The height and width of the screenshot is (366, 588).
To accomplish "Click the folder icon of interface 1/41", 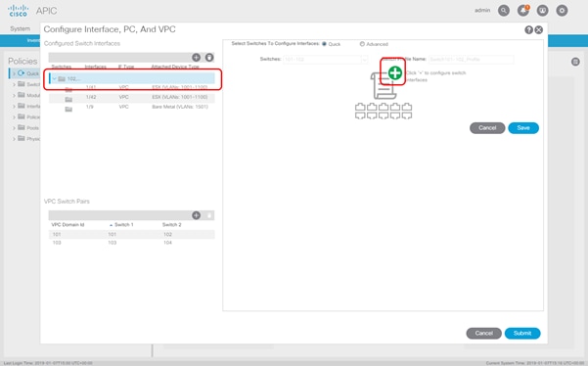I will click(x=68, y=89).
